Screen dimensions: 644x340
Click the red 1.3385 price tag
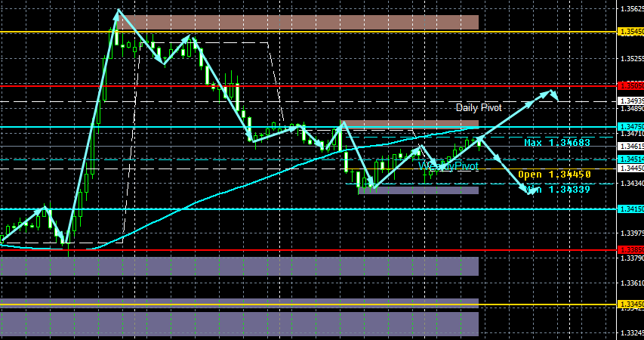630,249
